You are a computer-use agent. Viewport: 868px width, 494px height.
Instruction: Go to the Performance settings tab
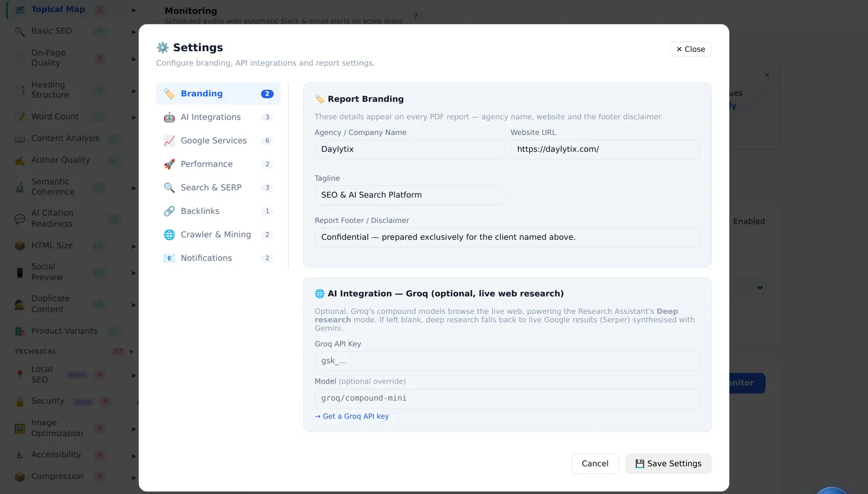218,164
